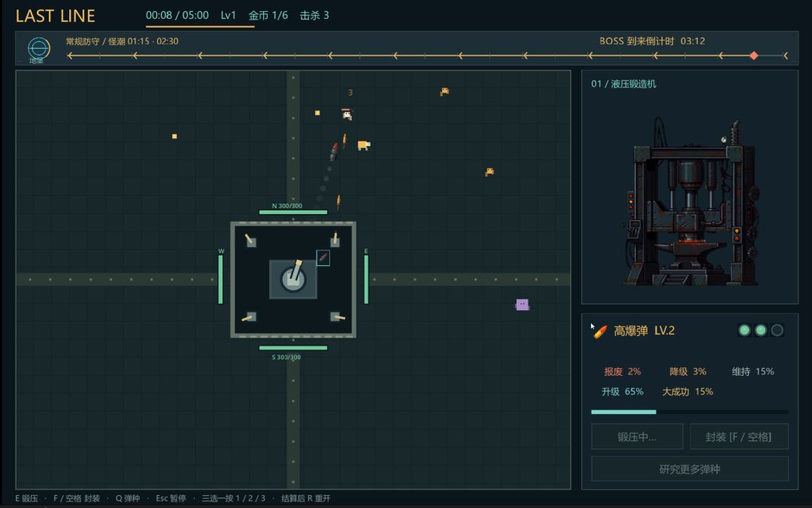Click the hydraulic forging press image

click(690, 202)
